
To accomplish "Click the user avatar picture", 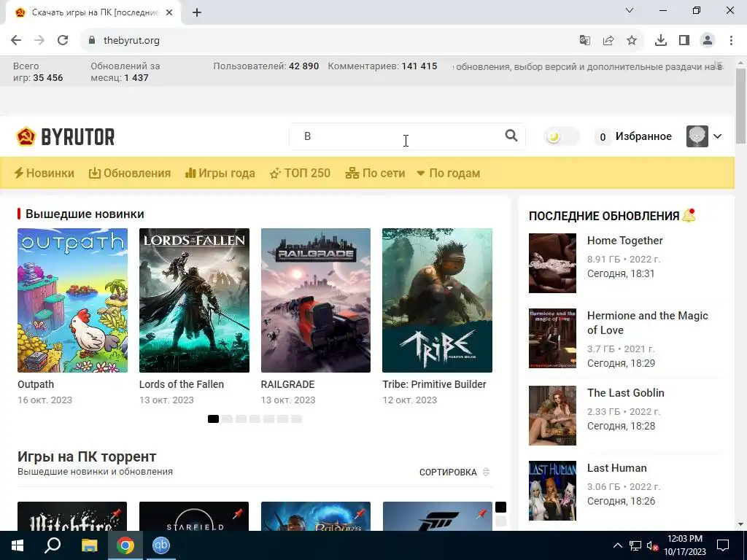I will click(697, 136).
